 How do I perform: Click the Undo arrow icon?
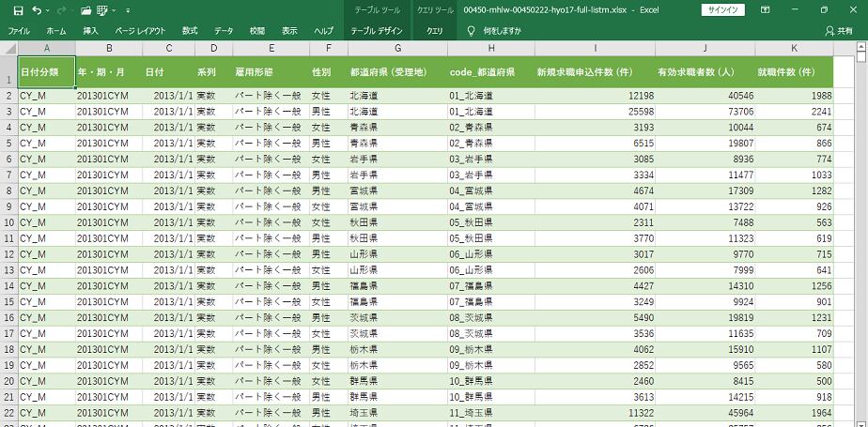click(37, 10)
